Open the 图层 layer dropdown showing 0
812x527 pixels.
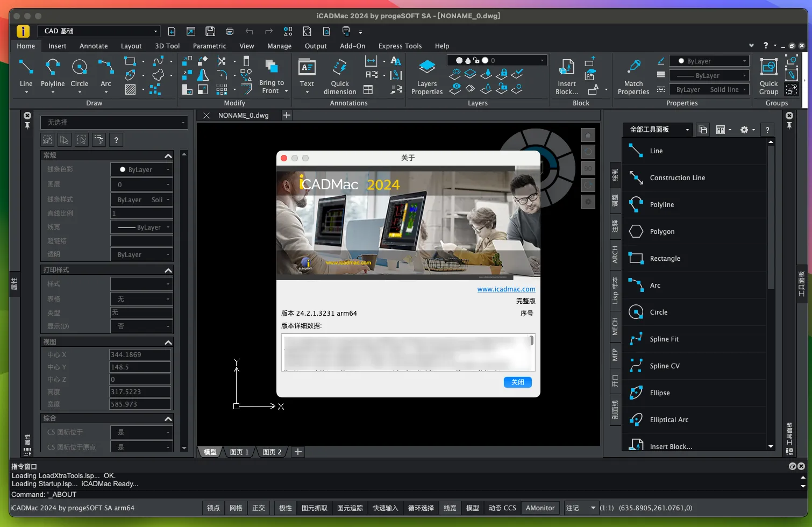141,184
